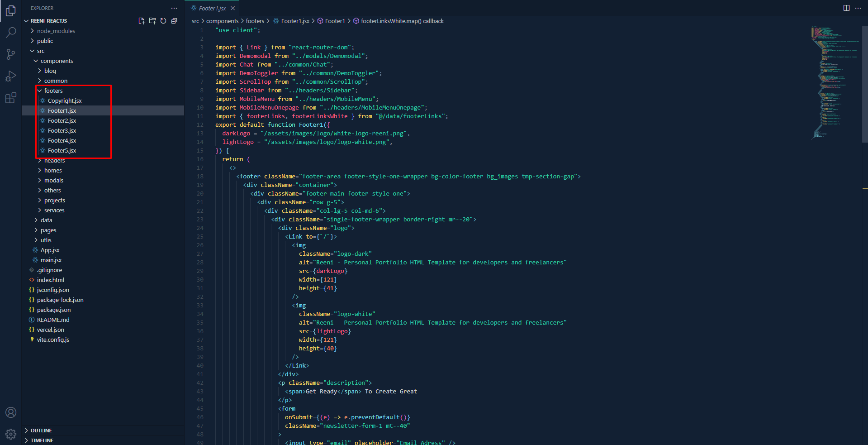The width and height of the screenshot is (868, 445).
Task: Click the components breadcrumb segment
Action: 222,21
